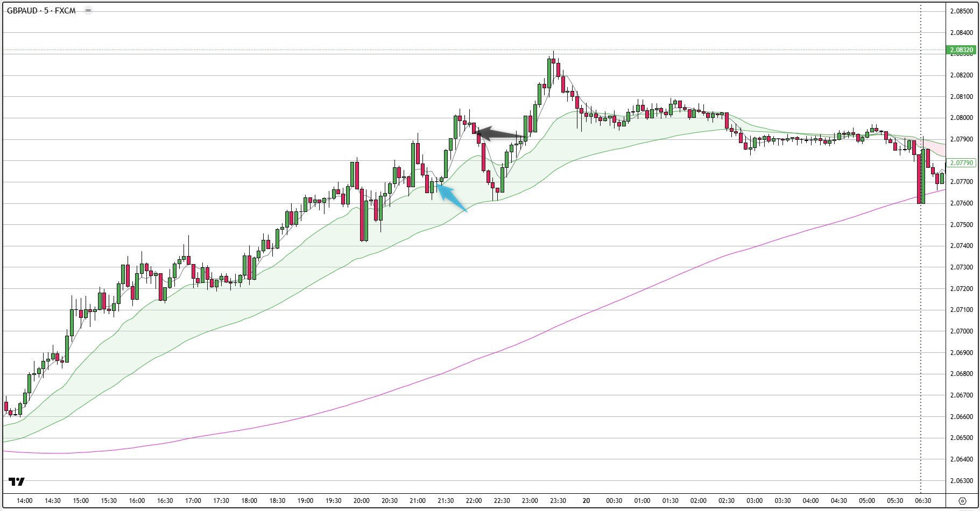Click the 2.08400 price axis label
Image resolution: width=980 pixels, height=511 pixels.
pyautogui.click(x=961, y=33)
